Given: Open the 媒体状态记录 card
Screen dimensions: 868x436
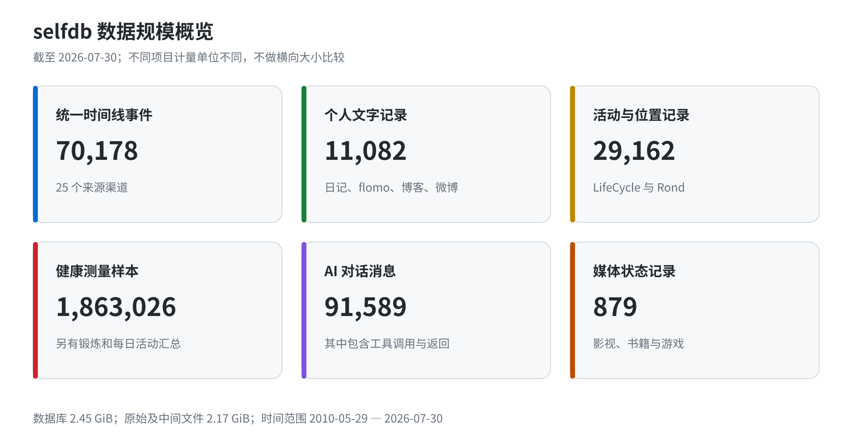Looking at the screenshot, I should pos(695,310).
